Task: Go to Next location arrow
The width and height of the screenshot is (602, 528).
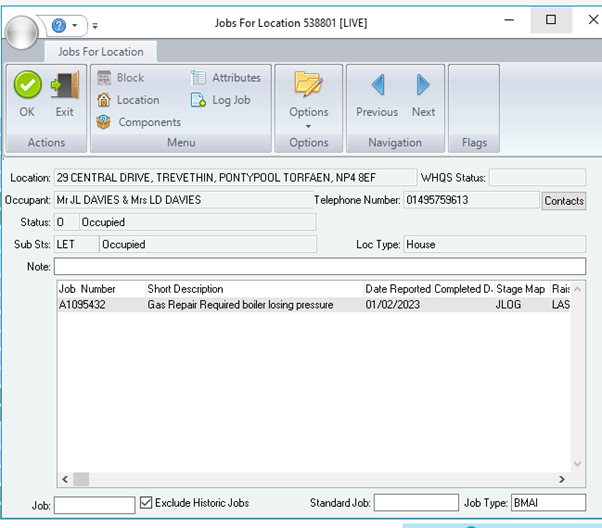Action: pyautogui.click(x=423, y=84)
